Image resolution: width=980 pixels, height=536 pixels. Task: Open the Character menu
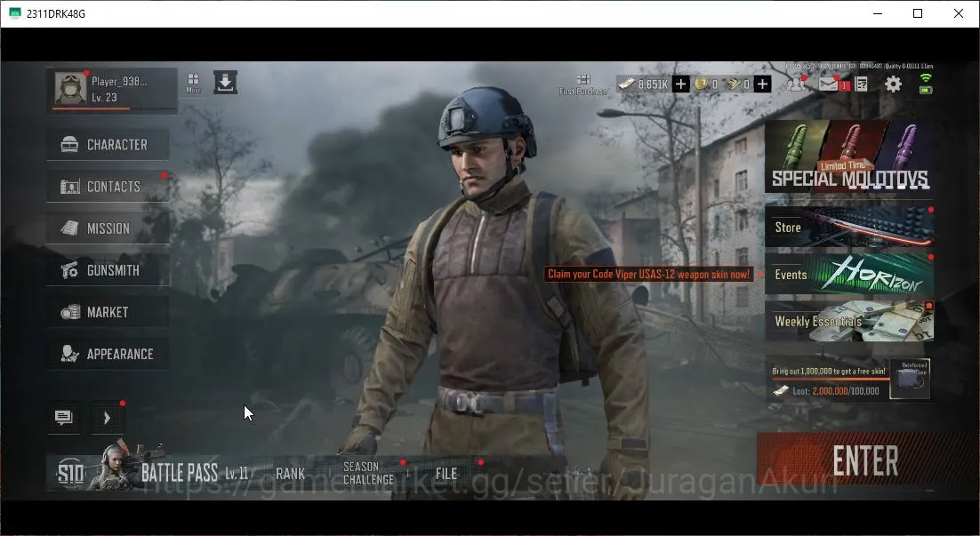coord(108,144)
